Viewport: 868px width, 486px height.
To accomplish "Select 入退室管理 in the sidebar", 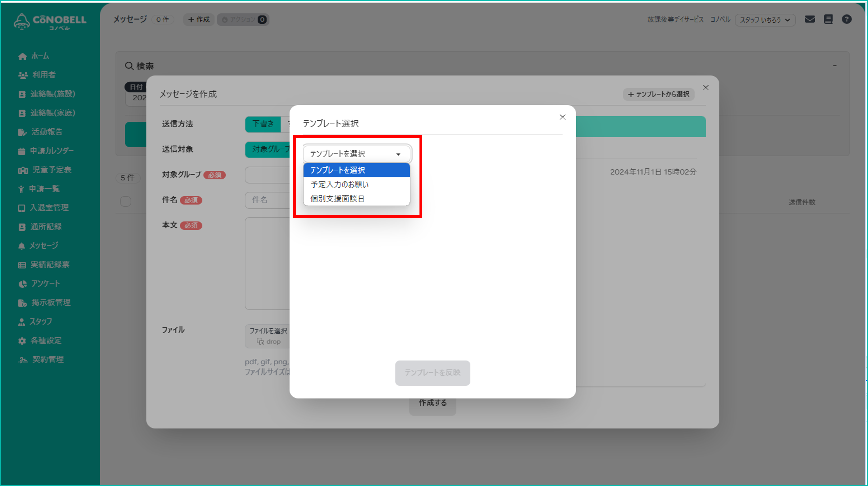I will pyautogui.click(x=44, y=208).
